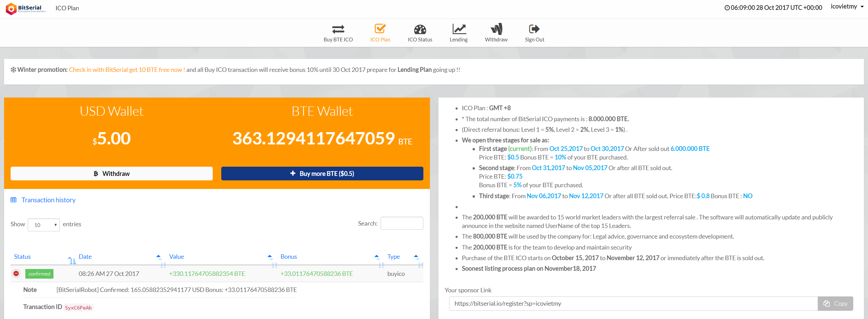Open the Withdraw icon in navigation
Screen dimensions: 868x319
pyautogui.click(x=496, y=29)
